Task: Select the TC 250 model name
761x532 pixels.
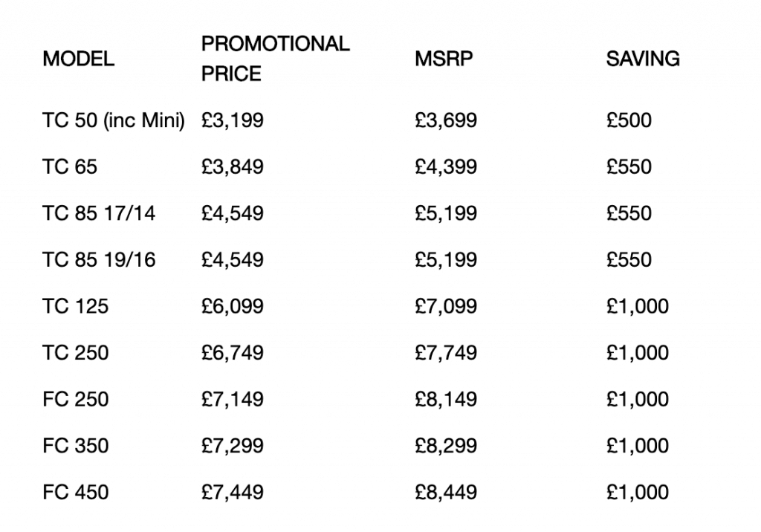Action: (76, 352)
